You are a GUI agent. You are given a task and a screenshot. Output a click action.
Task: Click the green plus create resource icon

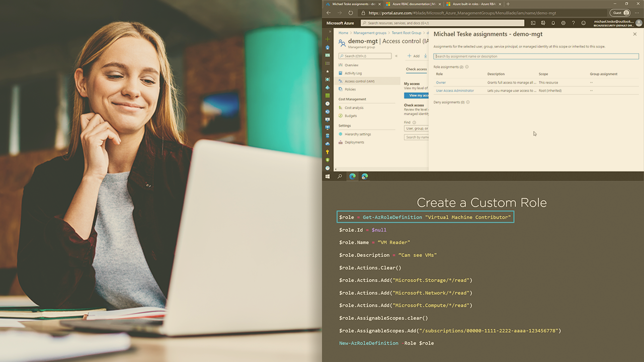point(328,39)
